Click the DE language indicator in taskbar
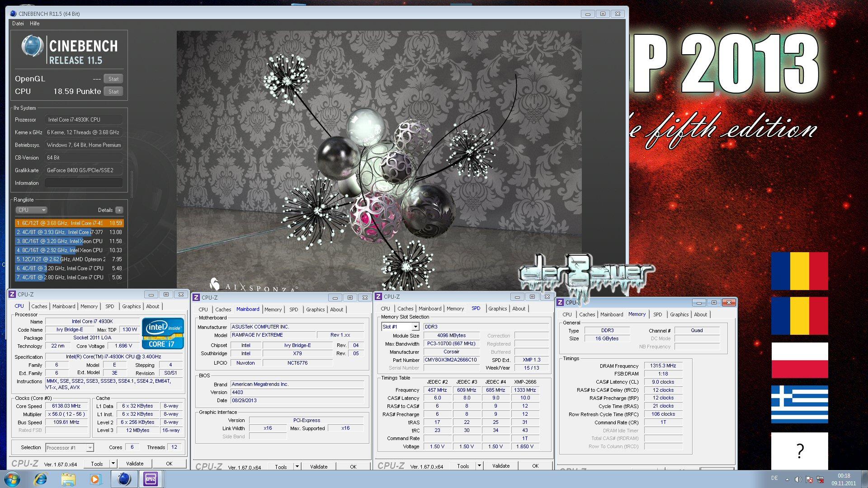868x488 pixels. (x=774, y=478)
